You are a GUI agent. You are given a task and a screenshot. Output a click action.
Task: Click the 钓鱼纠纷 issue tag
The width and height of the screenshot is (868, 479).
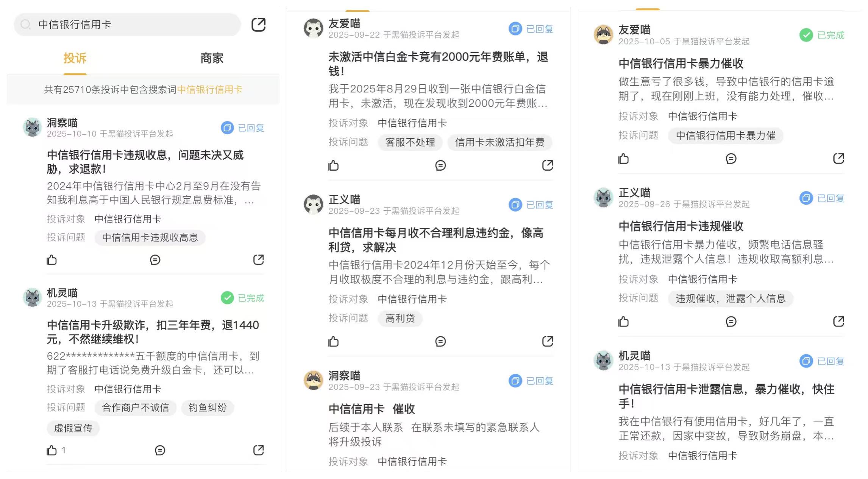click(x=208, y=407)
